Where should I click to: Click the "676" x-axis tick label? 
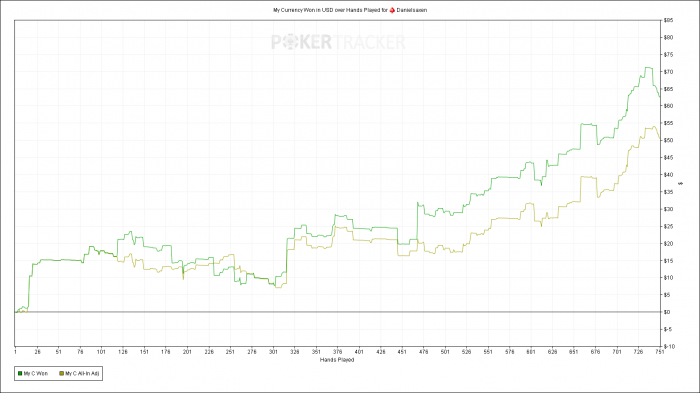coord(596,352)
